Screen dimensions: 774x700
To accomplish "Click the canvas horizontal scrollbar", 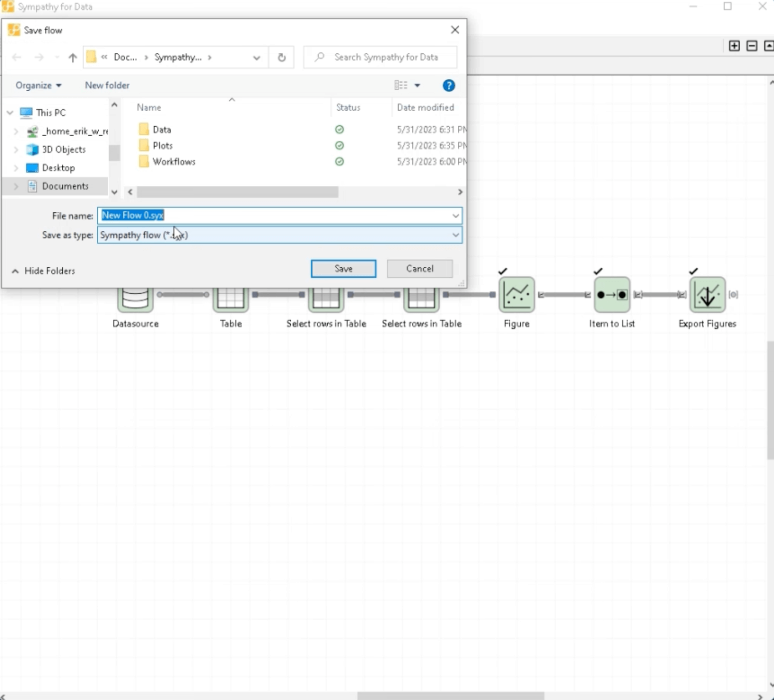I will (450, 696).
